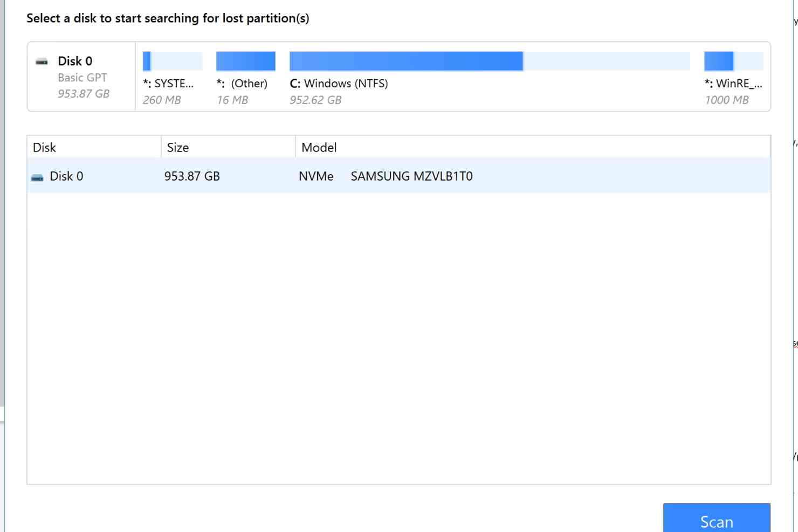Click the Model column header
This screenshot has width=798, height=532.
tap(533, 147)
